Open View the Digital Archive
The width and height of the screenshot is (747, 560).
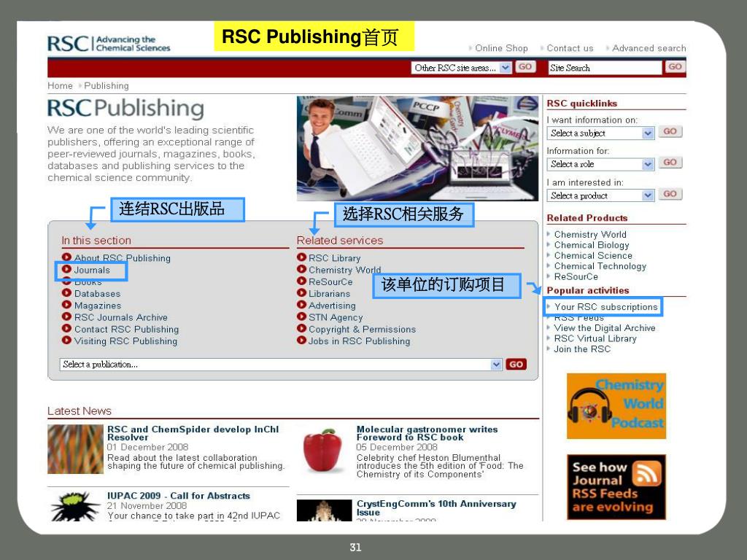point(605,327)
